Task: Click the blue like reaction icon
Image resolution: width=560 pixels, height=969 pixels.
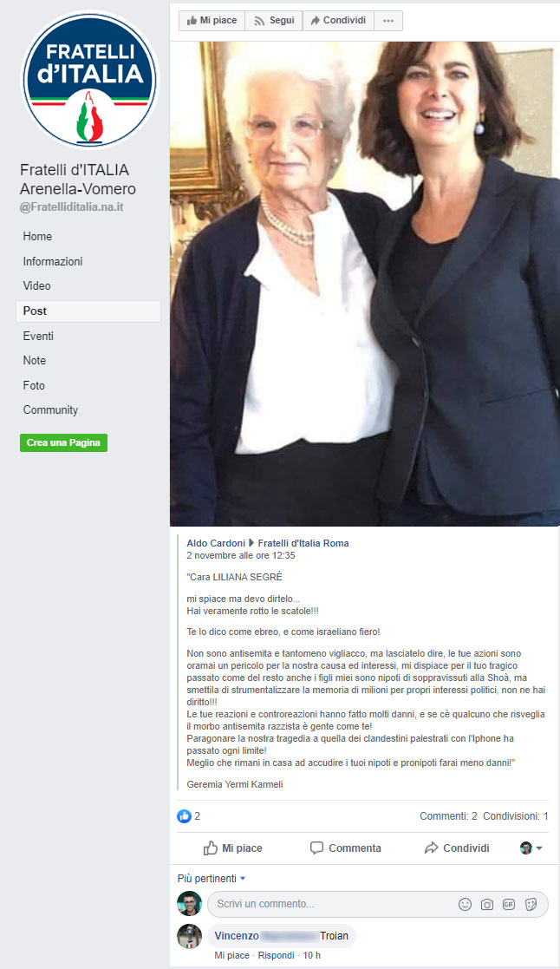Action: pyautogui.click(x=184, y=815)
